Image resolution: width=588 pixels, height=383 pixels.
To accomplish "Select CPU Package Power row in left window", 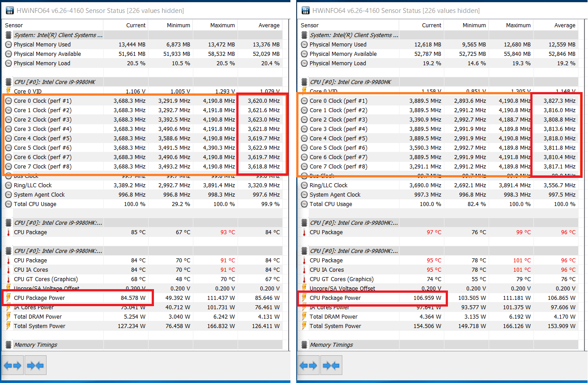I will (x=142, y=298).
